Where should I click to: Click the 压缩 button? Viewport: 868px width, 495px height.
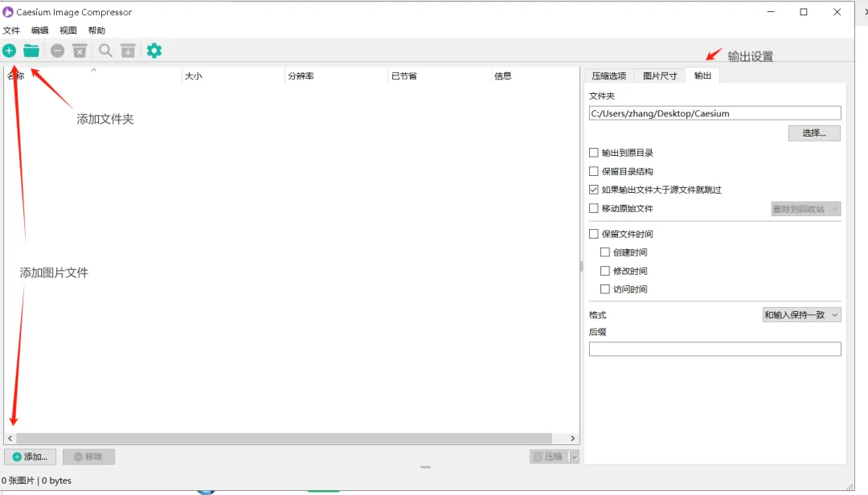(550, 456)
